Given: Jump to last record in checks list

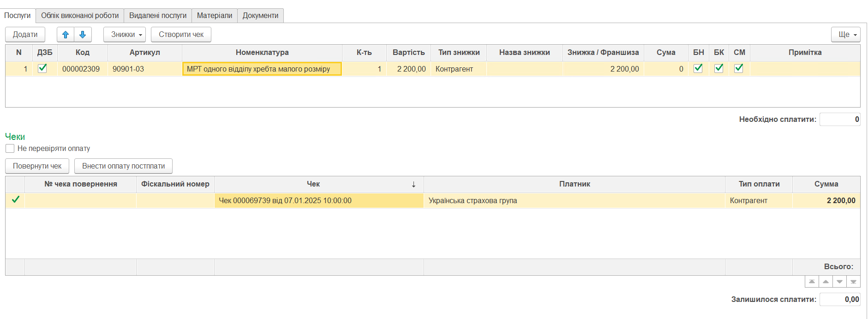Looking at the screenshot, I should (x=853, y=282).
